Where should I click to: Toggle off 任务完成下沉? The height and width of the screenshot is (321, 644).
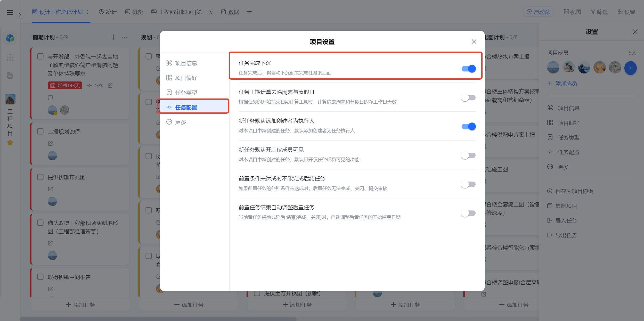[468, 69]
